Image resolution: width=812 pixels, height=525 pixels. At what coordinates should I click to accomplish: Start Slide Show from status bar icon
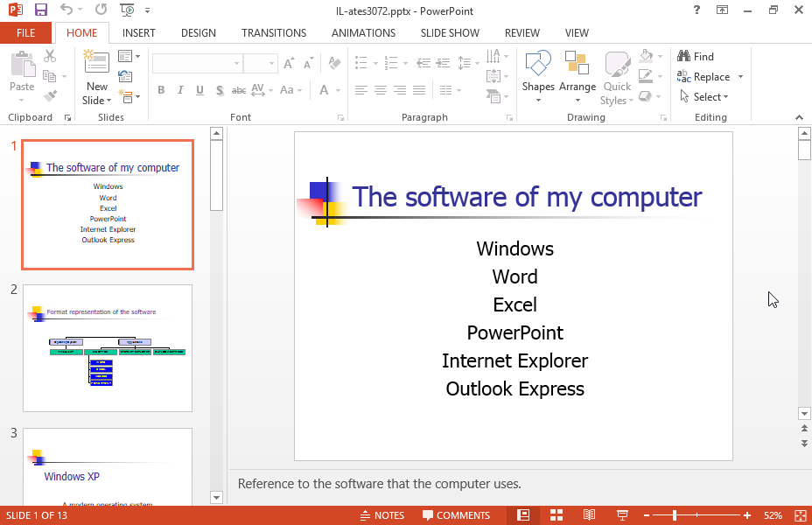click(x=622, y=515)
